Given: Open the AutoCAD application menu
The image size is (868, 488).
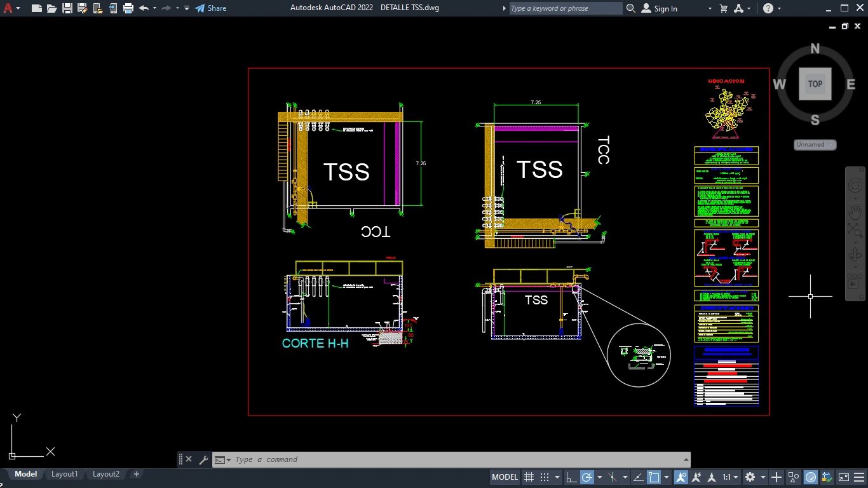Looking at the screenshot, I should point(8,8).
